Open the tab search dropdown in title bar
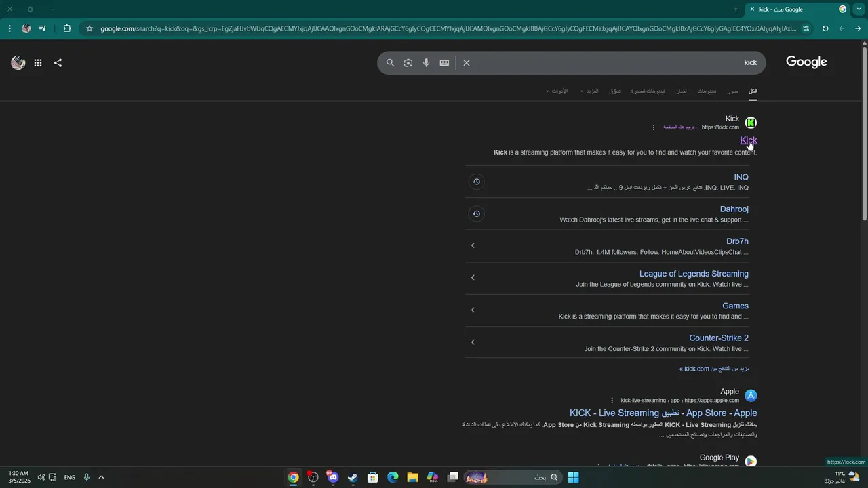The width and height of the screenshot is (868, 488). coord(859,9)
